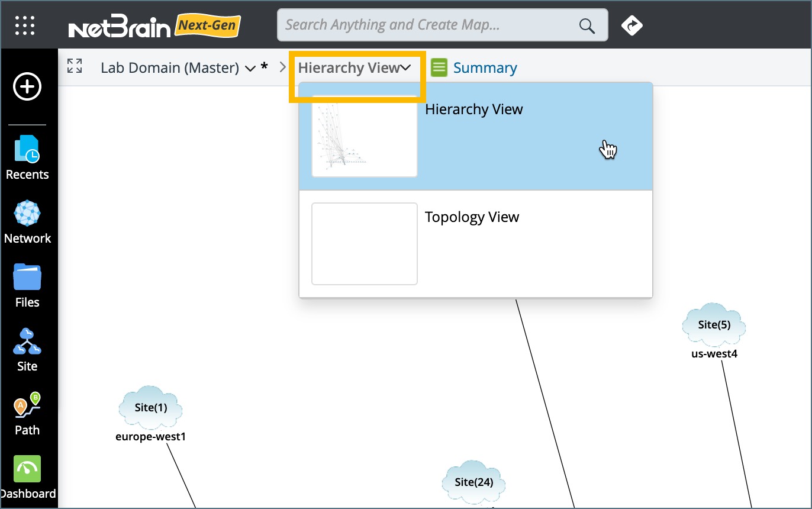Open the Site panel
812x509 pixels.
point(26,349)
